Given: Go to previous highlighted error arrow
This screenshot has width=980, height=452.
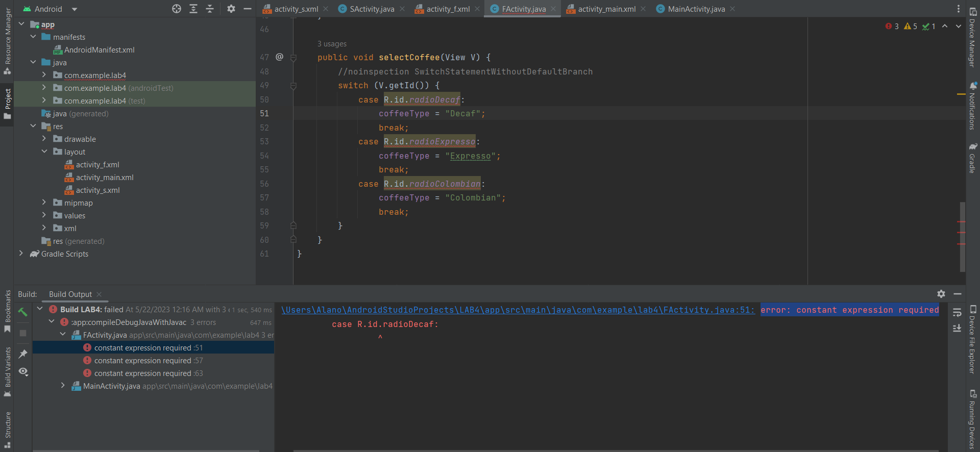Looking at the screenshot, I should [x=945, y=26].
